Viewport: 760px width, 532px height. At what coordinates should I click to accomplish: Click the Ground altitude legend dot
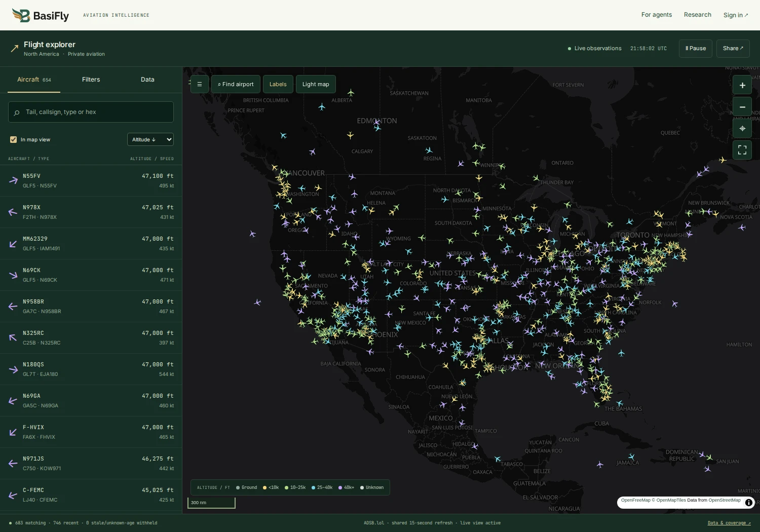pyautogui.click(x=238, y=488)
